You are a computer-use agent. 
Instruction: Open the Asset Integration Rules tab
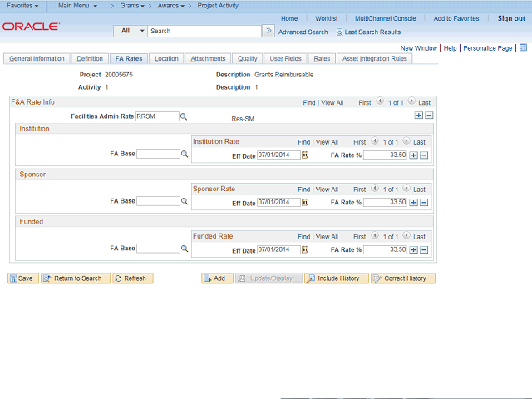pyautogui.click(x=374, y=58)
